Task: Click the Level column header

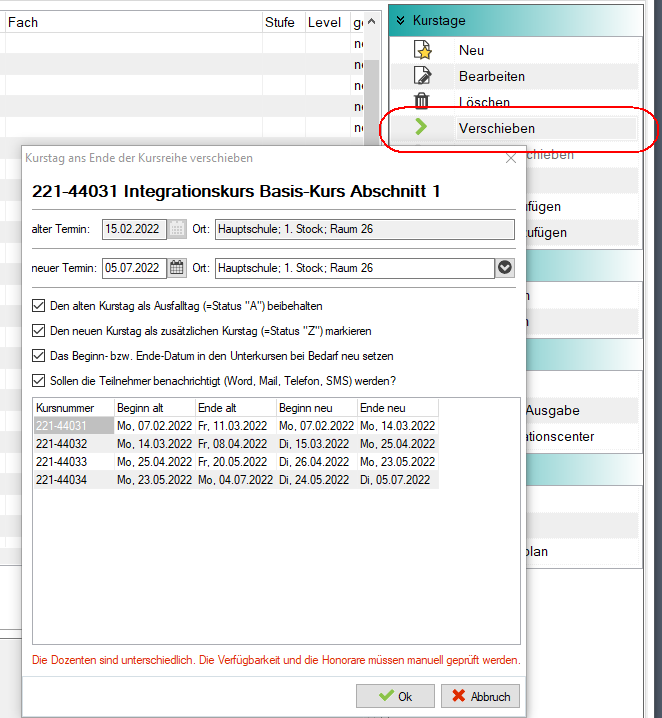Action: [327, 22]
